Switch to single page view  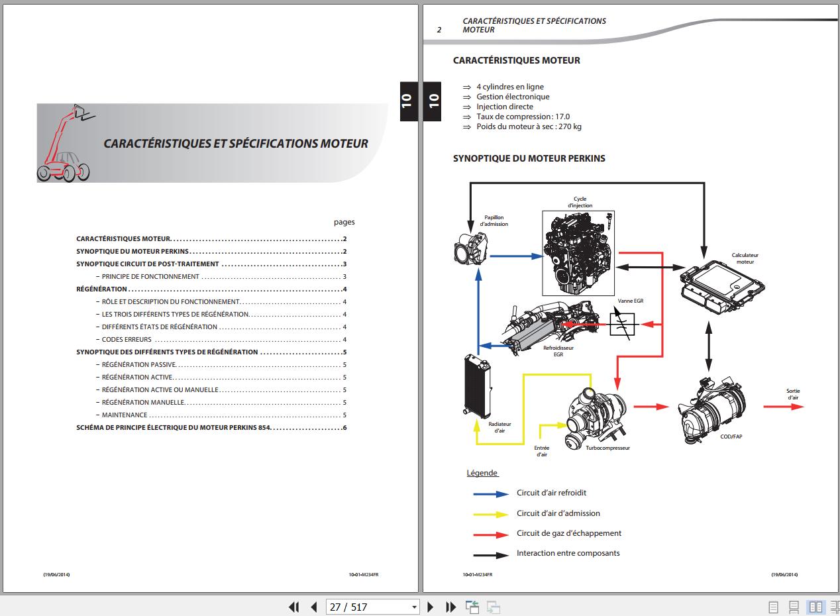773,607
